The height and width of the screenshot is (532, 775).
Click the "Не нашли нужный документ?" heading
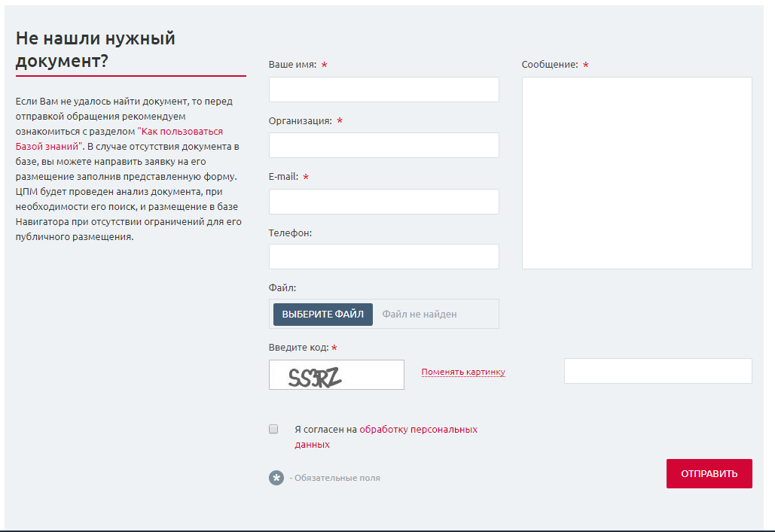pyautogui.click(x=96, y=50)
